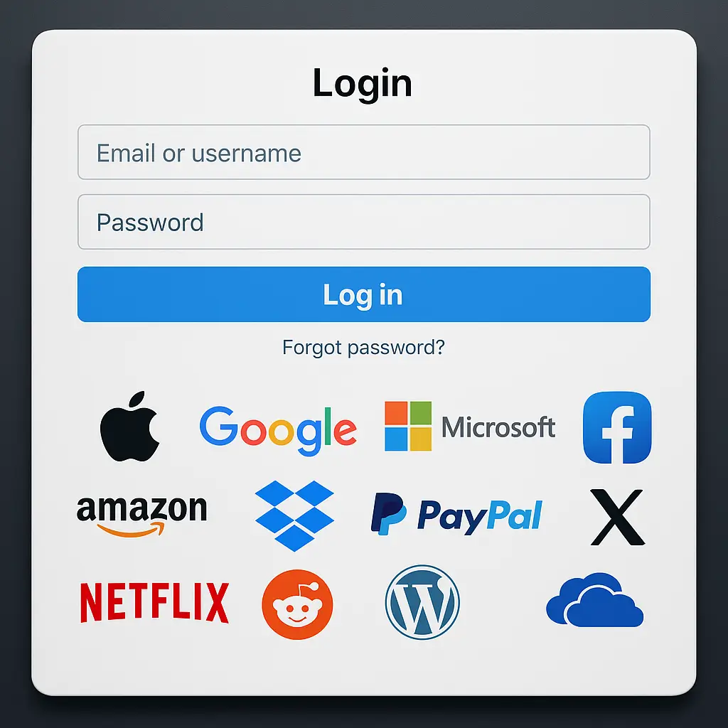Screen dimensions: 728x728
Task: Focus the Email or username field
Action: point(363,152)
